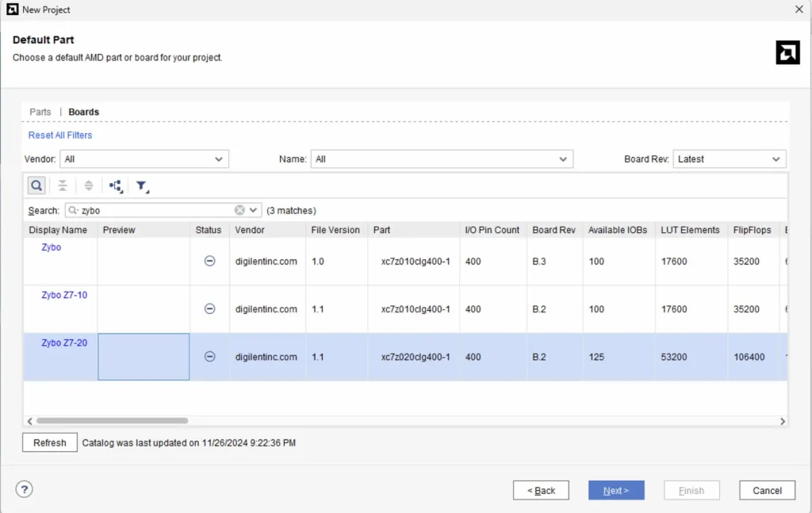Click the status icon for Zybo Z7-20
This screenshot has width=812, height=513.
[x=210, y=357]
